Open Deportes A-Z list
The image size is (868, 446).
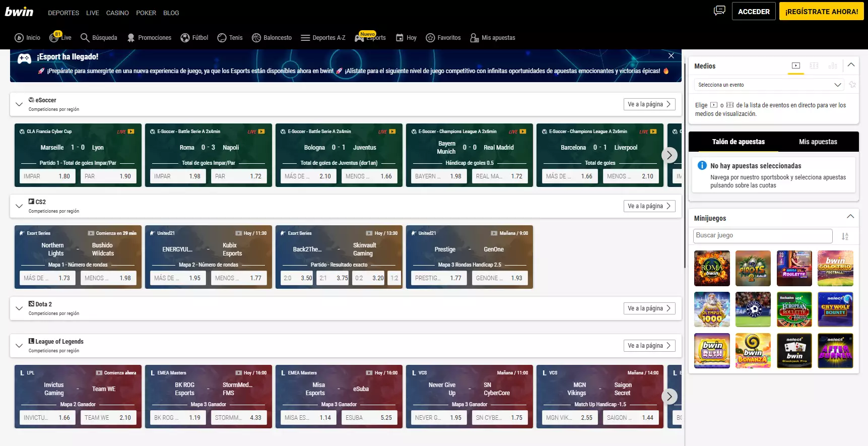tap(323, 38)
